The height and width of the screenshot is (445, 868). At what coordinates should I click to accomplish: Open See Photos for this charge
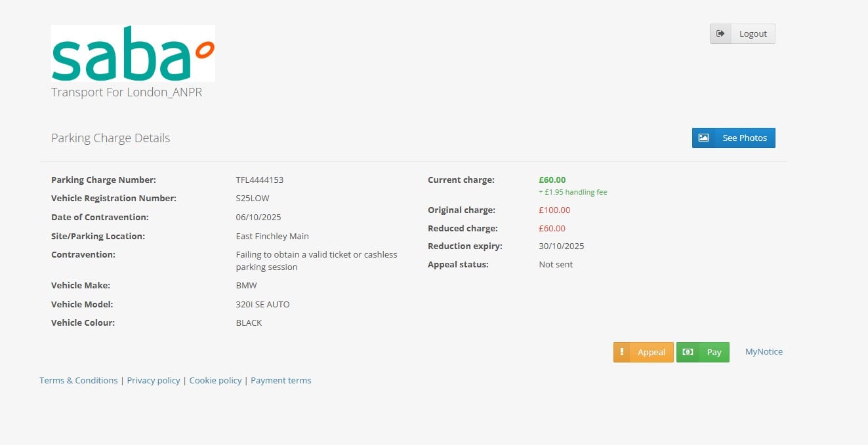(x=744, y=138)
